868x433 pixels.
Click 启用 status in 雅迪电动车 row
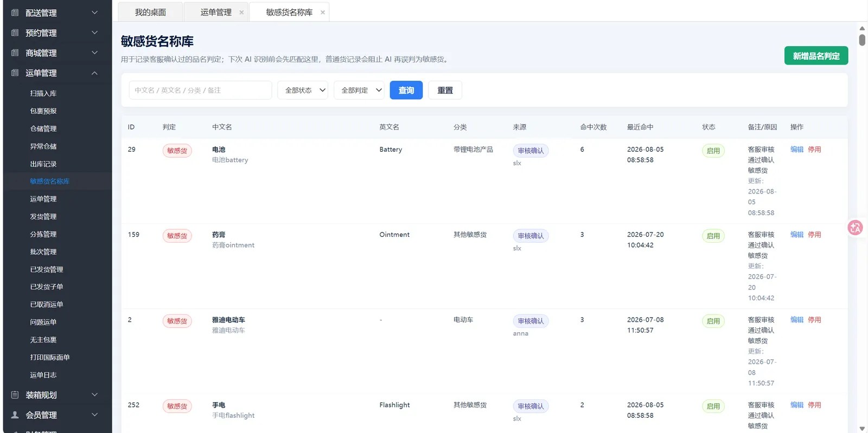713,321
